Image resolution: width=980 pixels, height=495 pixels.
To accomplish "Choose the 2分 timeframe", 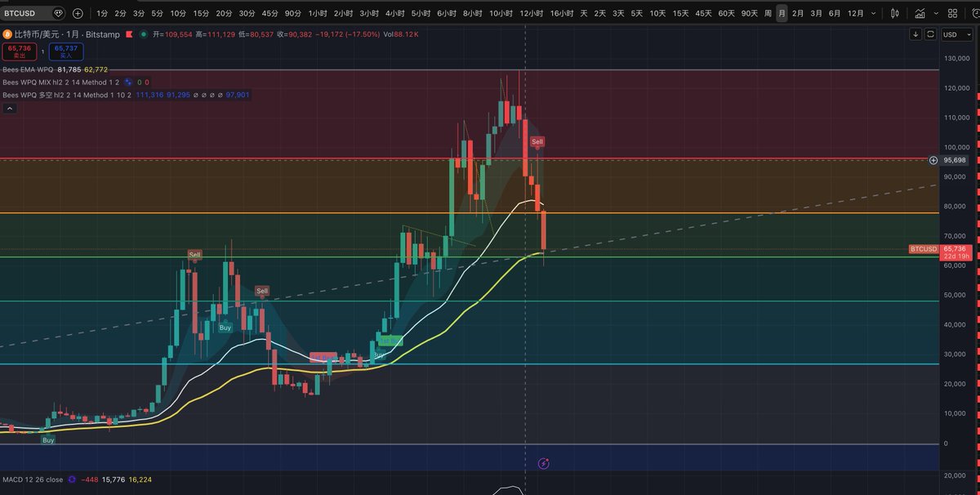I will point(120,13).
